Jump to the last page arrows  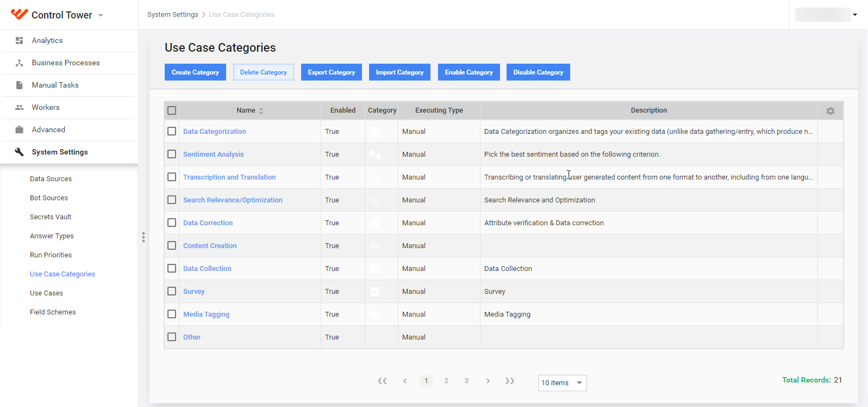point(510,381)
